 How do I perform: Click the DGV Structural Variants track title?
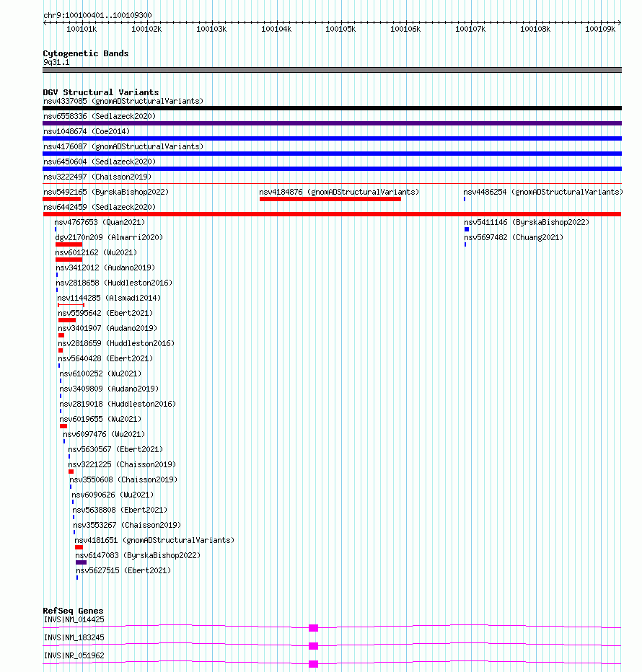pyautogui.click(x=101, y=92)
